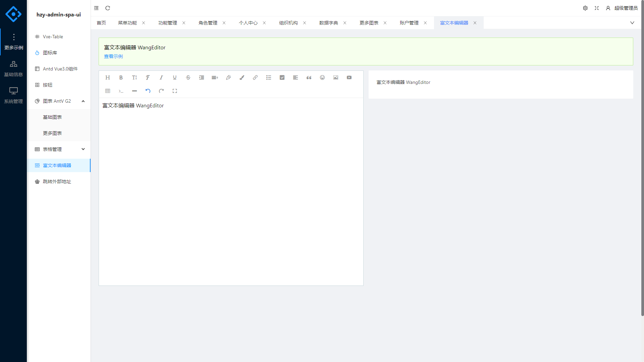
Task: Toggle bold formatting in the editor toolbar
Action: coord(121,77)
